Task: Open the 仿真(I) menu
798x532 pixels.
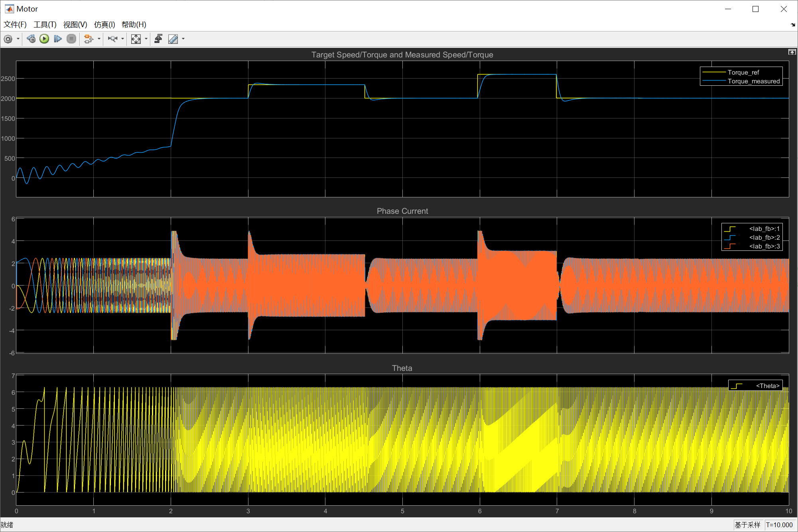Action: tap(104, 24)
